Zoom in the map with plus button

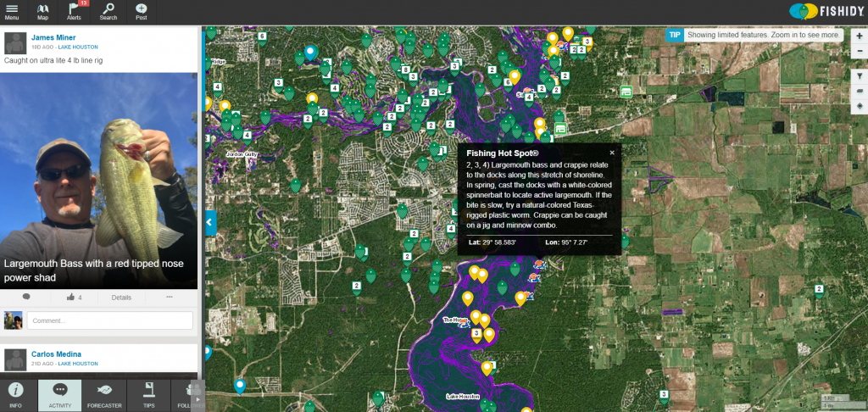(860, 36)
